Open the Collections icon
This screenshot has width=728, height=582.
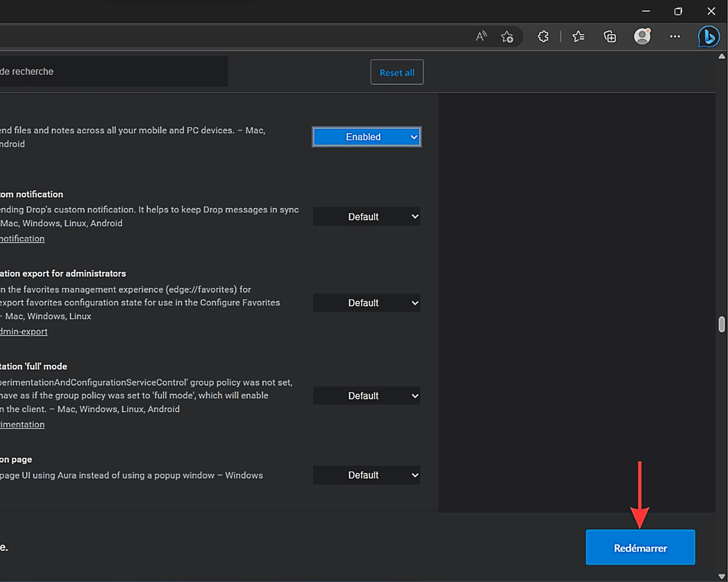pos(610,36)
